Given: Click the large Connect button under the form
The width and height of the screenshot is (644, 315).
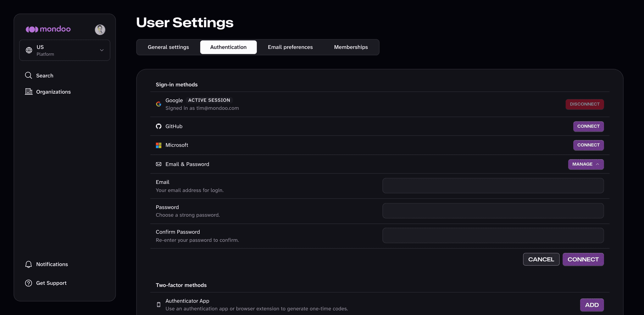Looking at the screenshot, I should click(583, 259).
